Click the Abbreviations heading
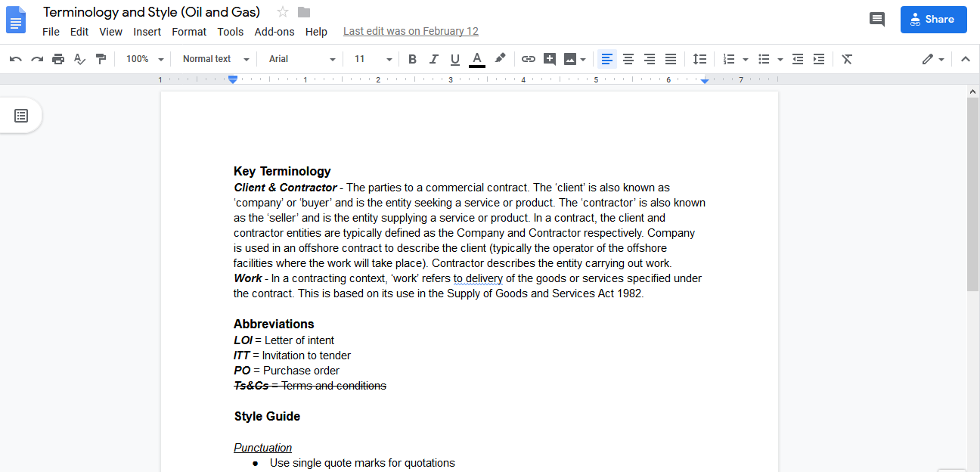The image size is (980, 472). point(274,324)
